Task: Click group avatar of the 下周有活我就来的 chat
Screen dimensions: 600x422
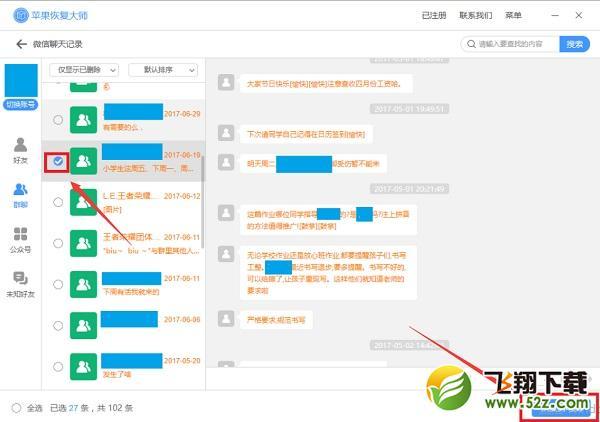Action: [83, 284]
